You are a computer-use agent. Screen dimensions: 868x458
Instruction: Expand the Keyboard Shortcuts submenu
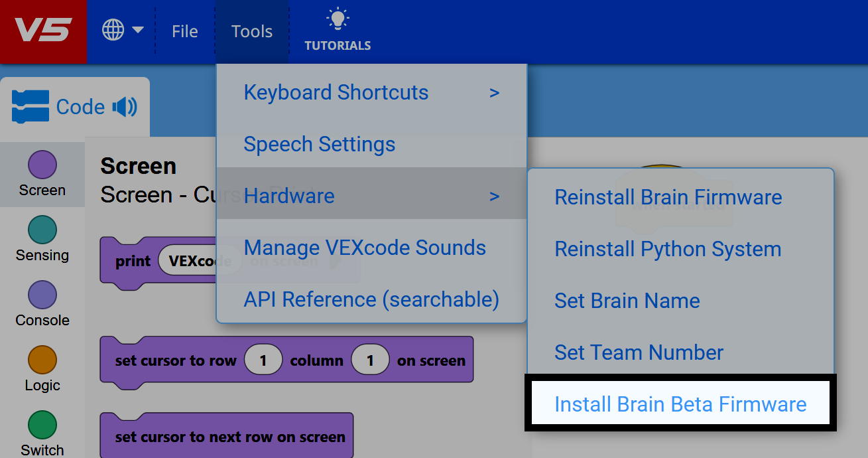click(336, 92)
